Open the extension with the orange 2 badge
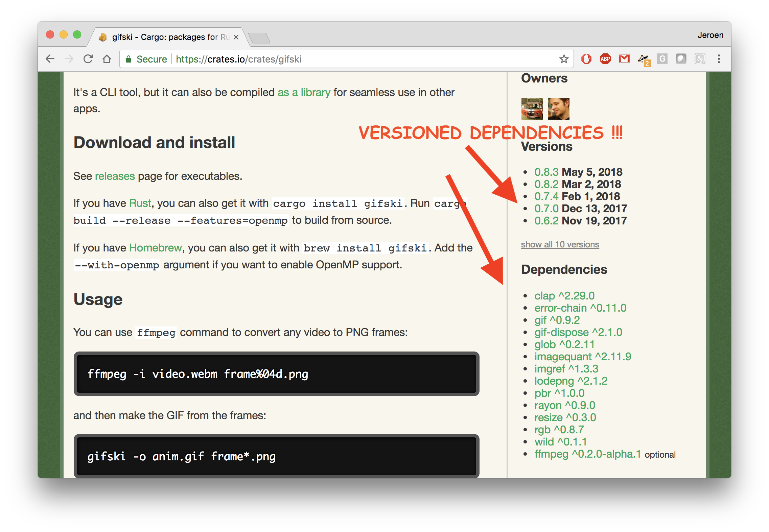This screenshot has height=532, width=769. click(644, 60)
